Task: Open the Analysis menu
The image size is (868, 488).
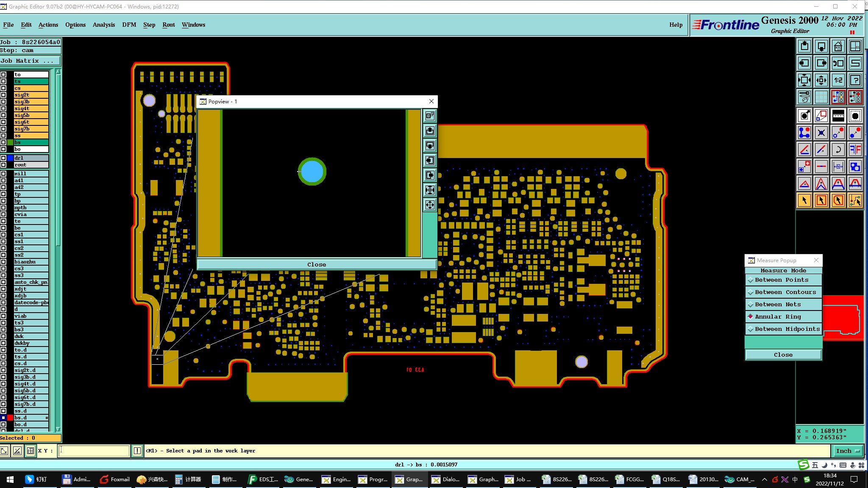Action: pos(103,25)
